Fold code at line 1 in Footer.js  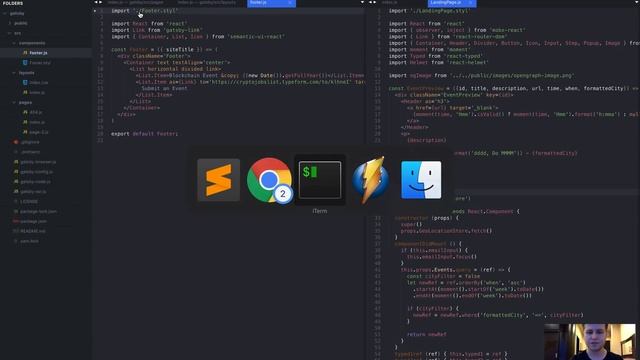coord(95,11)
